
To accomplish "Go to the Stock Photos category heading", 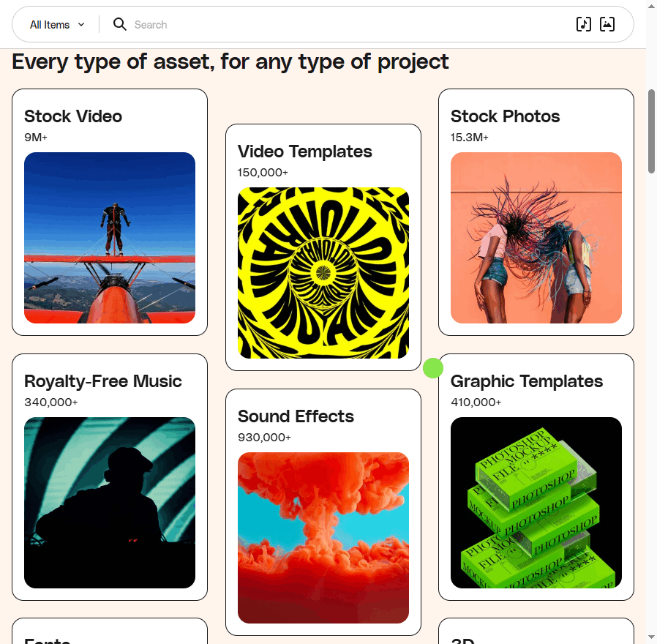I will [505, 116].
